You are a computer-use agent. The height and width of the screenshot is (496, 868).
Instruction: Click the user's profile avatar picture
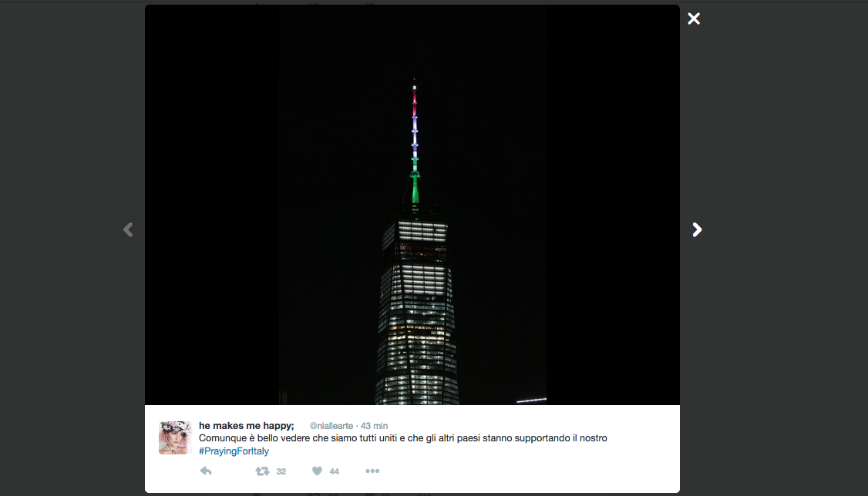click(175, 438)
